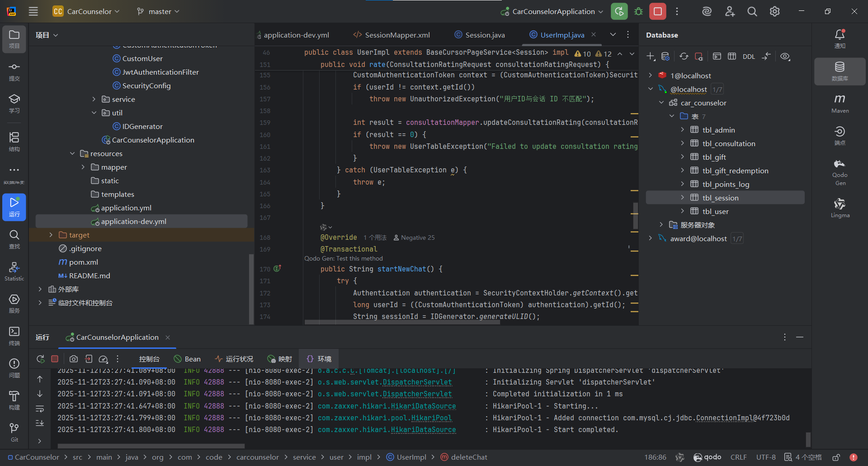Open the 环境 environment tab
Image resolution: width=868 pixels, height=466 pixels.
pyautogui.click(x=319, y=359)
